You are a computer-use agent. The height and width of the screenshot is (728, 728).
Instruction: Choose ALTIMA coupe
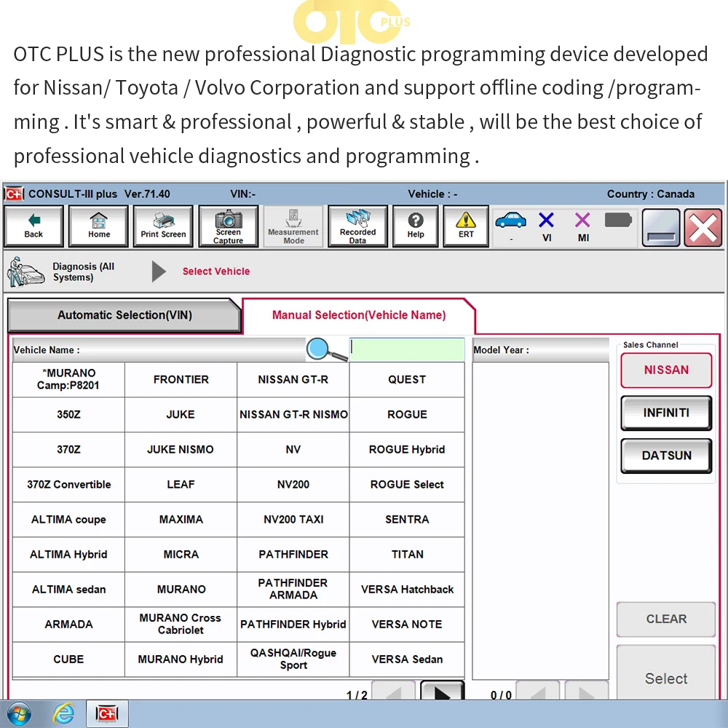[x=68, y=520]
